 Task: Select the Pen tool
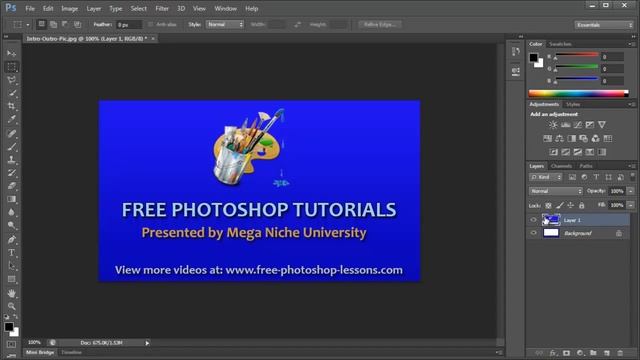pos(11,239)
